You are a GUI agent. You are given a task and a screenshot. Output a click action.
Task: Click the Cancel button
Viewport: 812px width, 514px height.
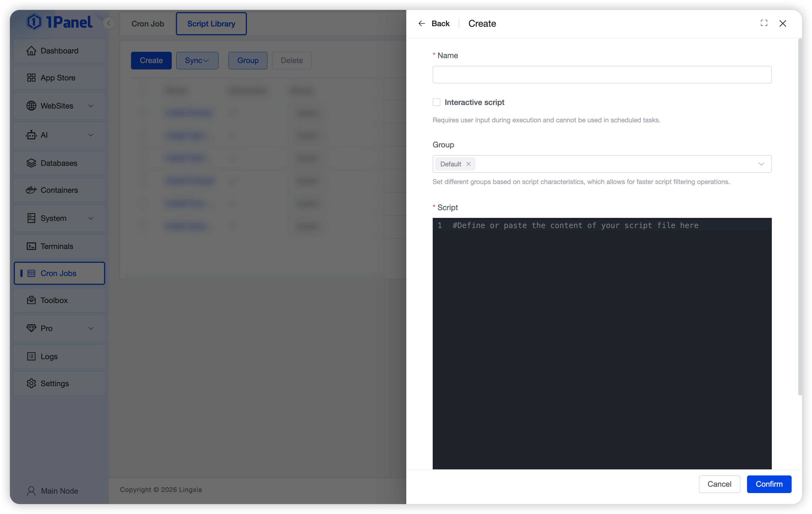pyautogui.click(x=719, y=484)
